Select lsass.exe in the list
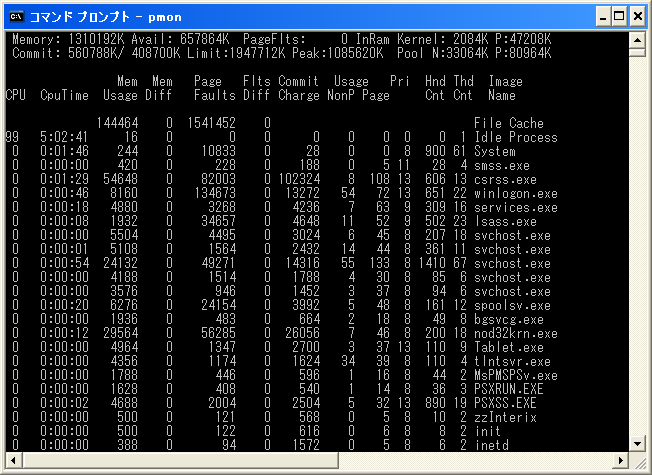 coord(505,221)
